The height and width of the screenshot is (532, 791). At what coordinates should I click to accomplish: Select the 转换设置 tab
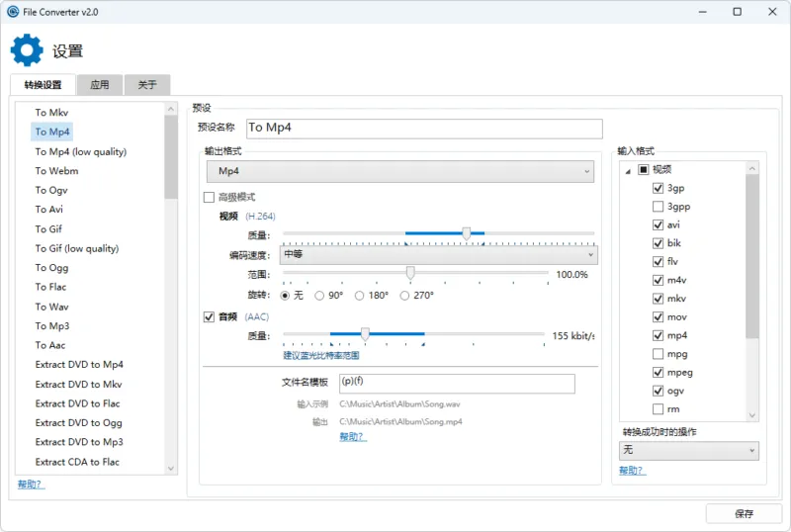click(43, 84)
